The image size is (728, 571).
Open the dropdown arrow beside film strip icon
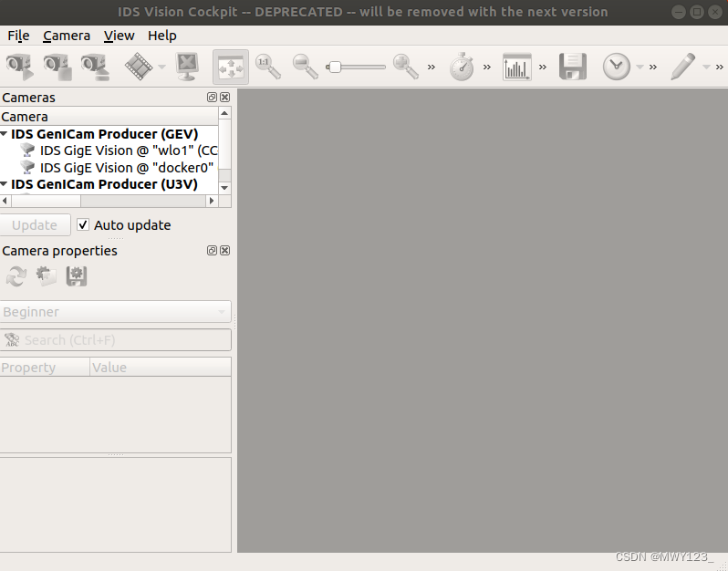point(161,67)
